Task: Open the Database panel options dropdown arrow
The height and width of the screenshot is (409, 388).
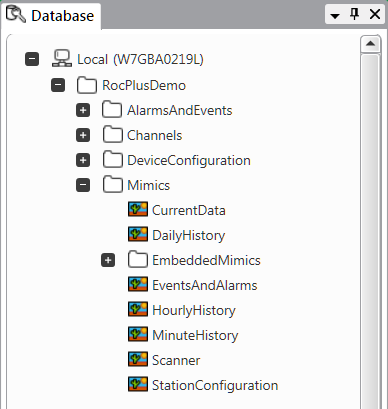Action: coord(335,15)
